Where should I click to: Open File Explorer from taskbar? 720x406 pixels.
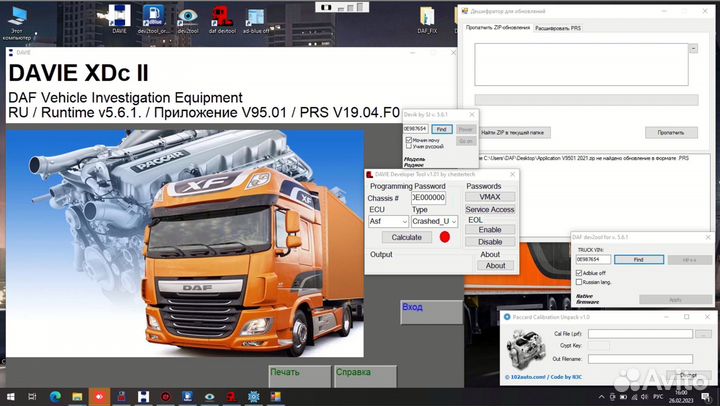pyautogui.click(x=77, y=396)
